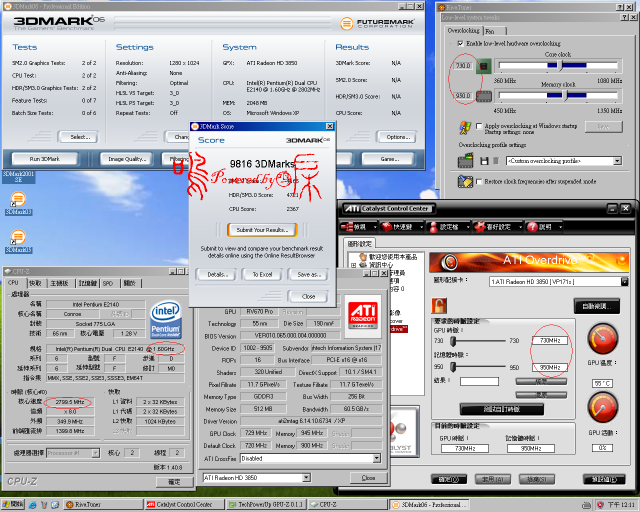The image size is (640, 512).
Task: Launch Internet Explorer from quick launch
Action: click(x=33, y=505)
